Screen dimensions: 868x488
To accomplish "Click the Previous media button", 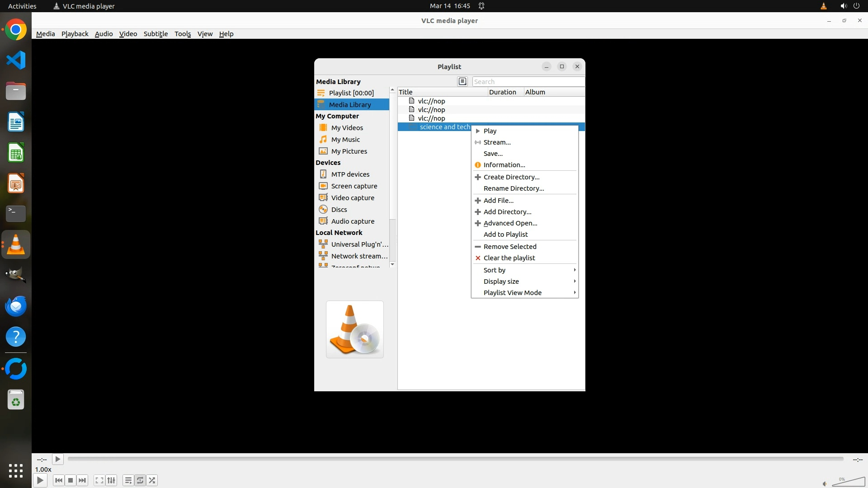I will click(58, 480).
